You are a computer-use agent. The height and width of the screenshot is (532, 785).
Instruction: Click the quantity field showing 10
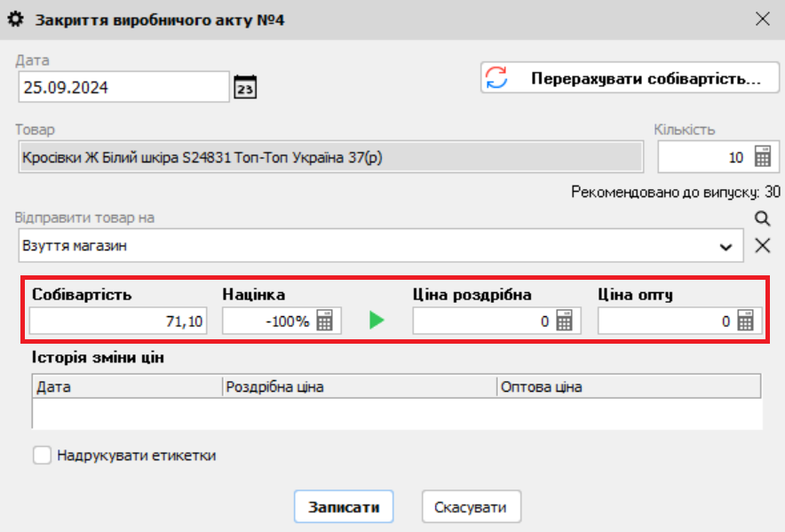(710, 156)
